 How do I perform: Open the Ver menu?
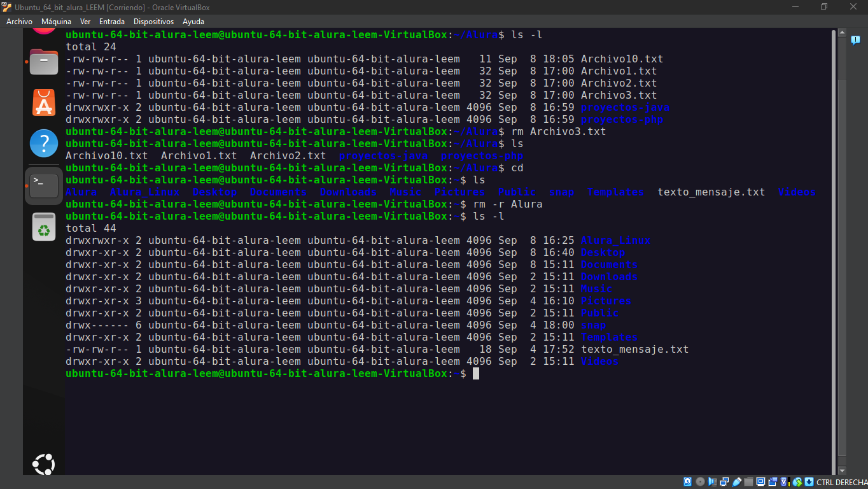tap(85, 22)
